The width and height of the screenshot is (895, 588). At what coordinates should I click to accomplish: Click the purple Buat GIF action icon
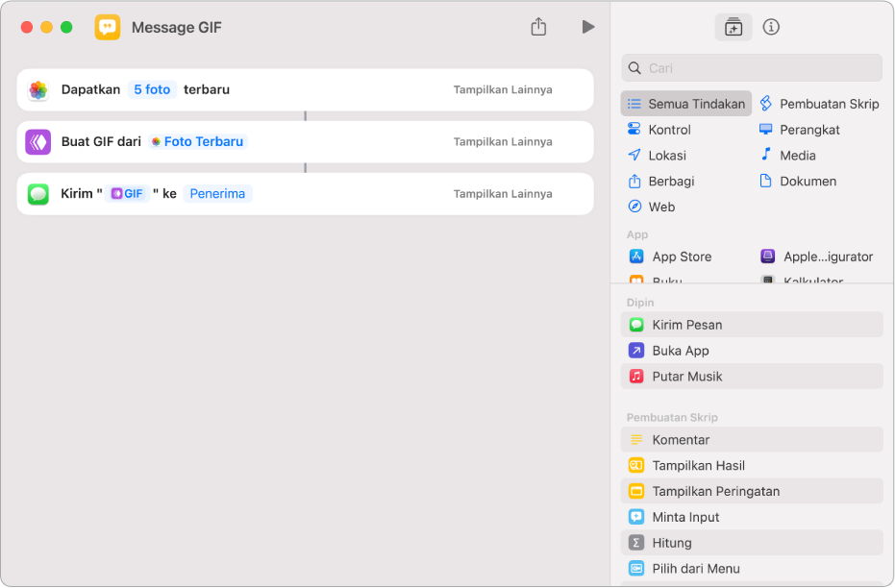pyautogui.click(x=38, y=141)
